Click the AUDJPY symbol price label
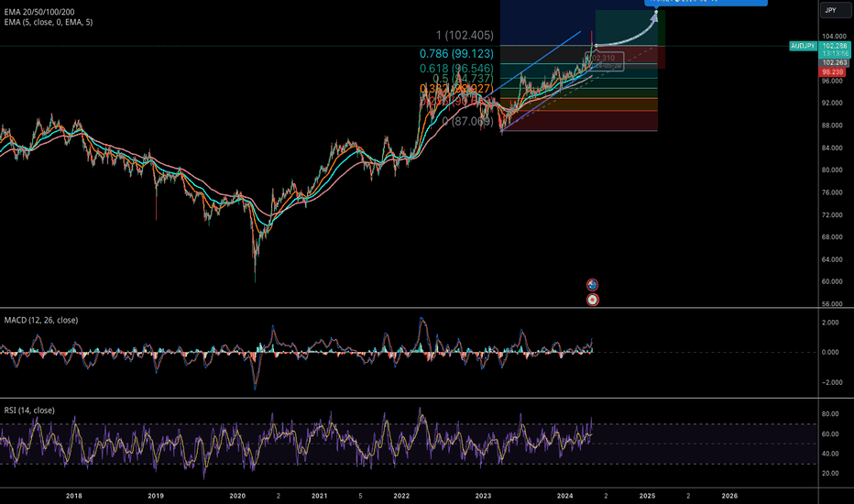Viewport: 854px width, 504px height. [803, 47]
